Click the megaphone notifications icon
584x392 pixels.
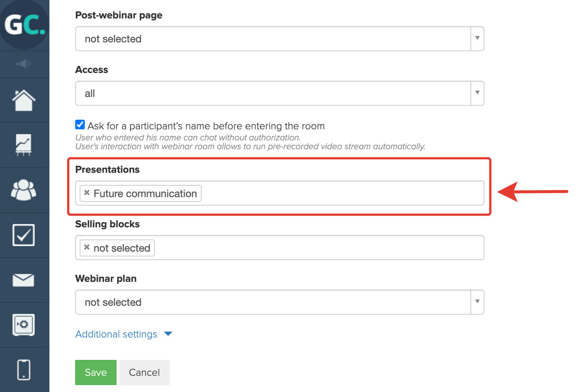(x=23, y=64)
